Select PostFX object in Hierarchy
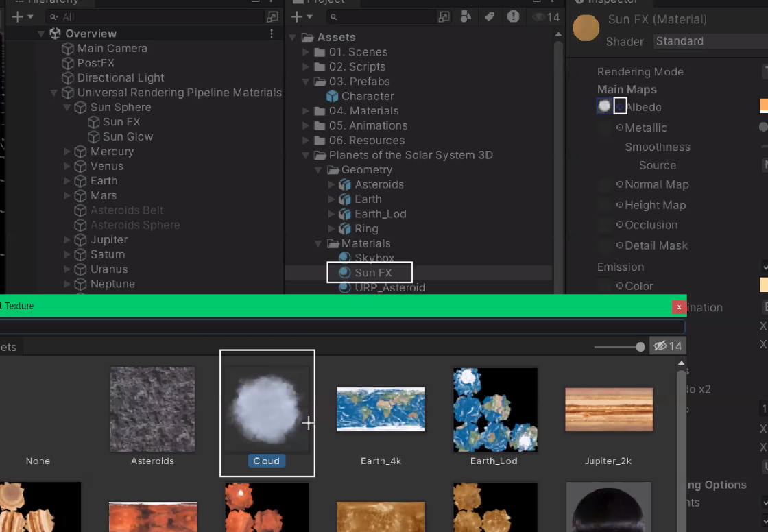This screenshot has height=532, width=768. pyautogui.click(x=95, y=63)
